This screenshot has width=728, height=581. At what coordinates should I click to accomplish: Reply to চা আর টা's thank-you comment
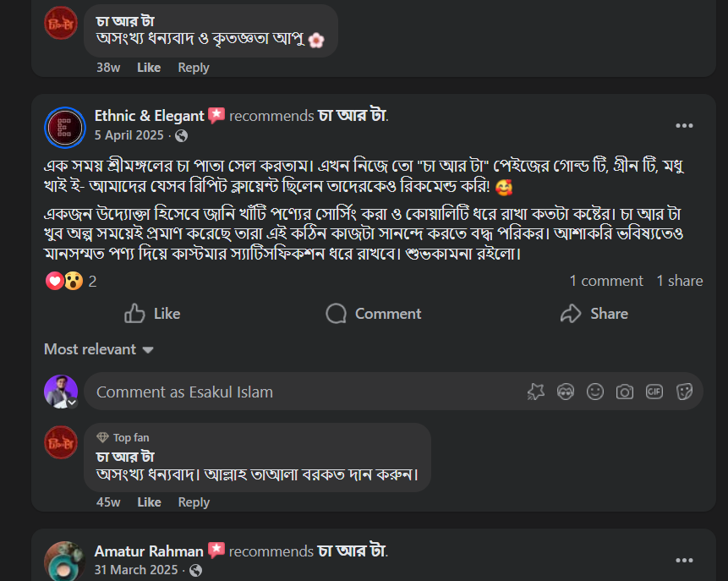pos(193,502)
